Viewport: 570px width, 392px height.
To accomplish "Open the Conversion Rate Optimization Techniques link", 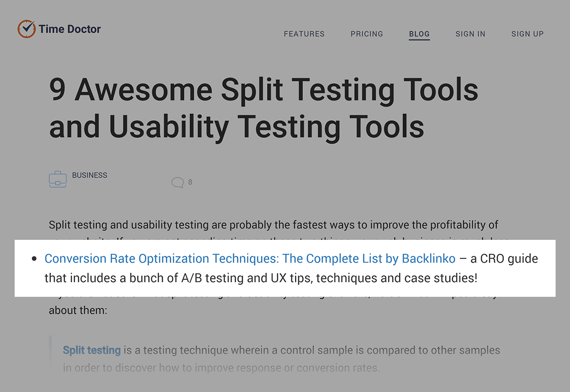I will pyautogui.click(x=250, y=259).
